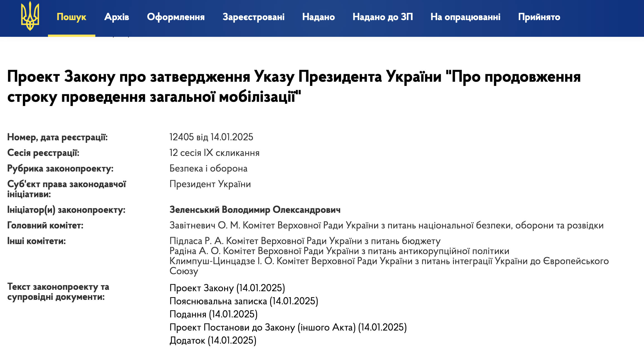Click the Ukrainian trident coat of arms logo
Screen dimensions: 644x352
click(30, 16)
